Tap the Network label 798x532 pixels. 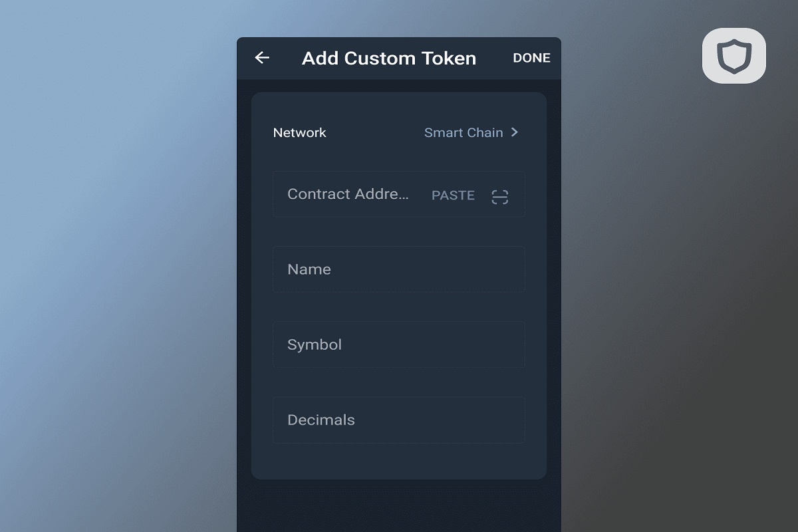click(x=299, y=132)
